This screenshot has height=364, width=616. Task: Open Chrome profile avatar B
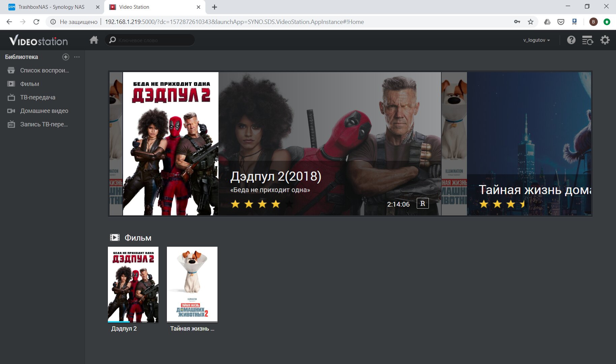(x=593, y=22)
